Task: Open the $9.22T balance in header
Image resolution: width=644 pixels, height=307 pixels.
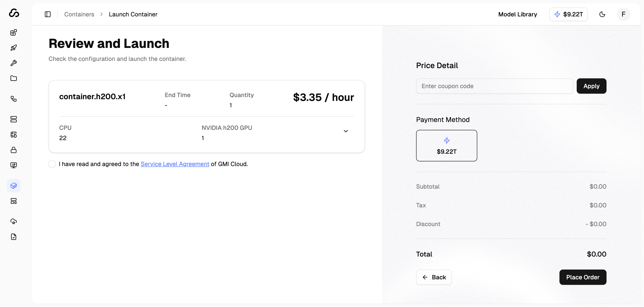Action: (568, 14)
